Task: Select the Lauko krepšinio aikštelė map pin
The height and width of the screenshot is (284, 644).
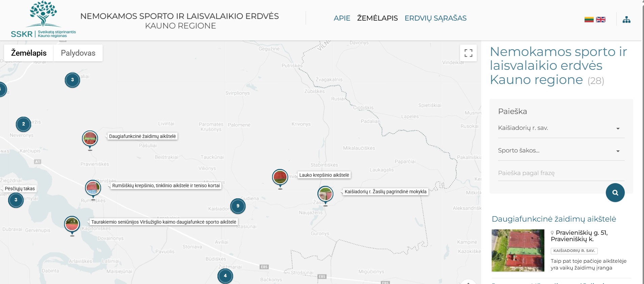Action: 280,177
